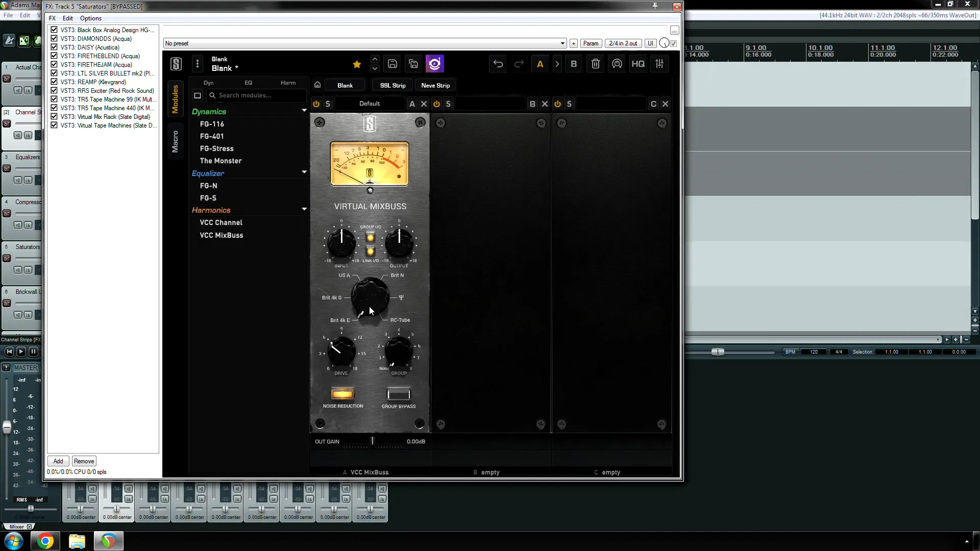
Task: Click the OUT GAIN slider
Action: point(372,441)
